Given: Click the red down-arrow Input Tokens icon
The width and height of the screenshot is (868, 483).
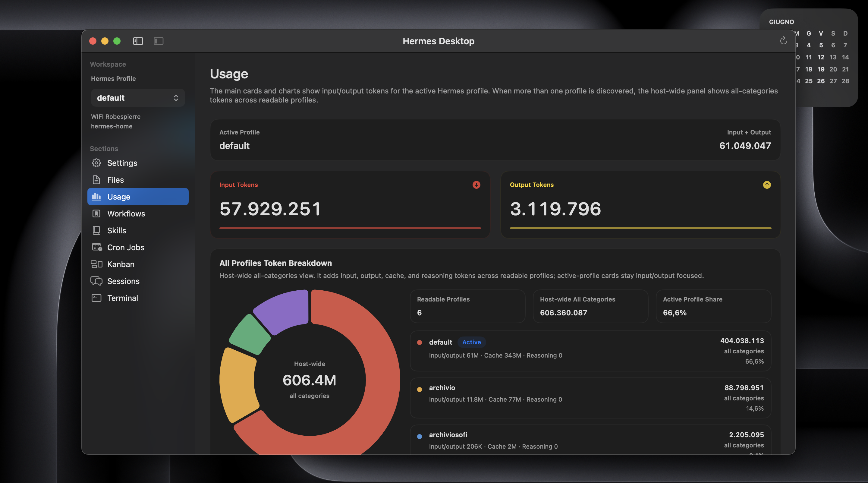Looking at the screenshot, I should [x=476, y=185].
